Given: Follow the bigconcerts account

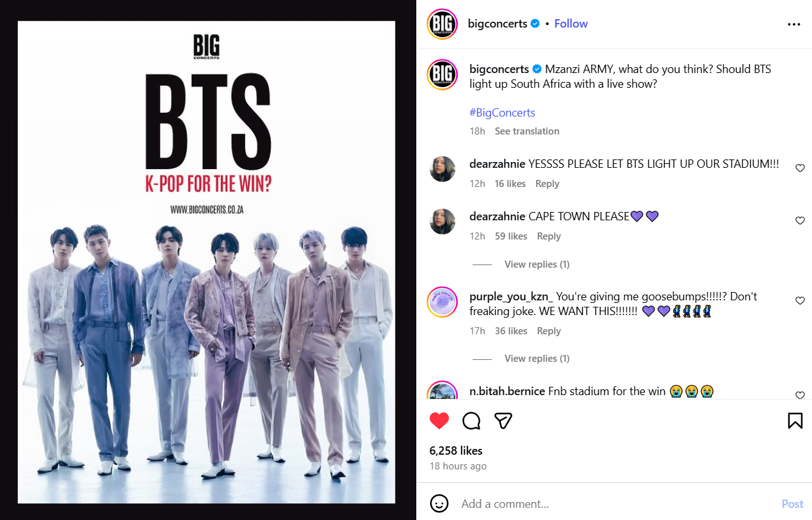Looking at the screenshot, I should coord(571,24).
